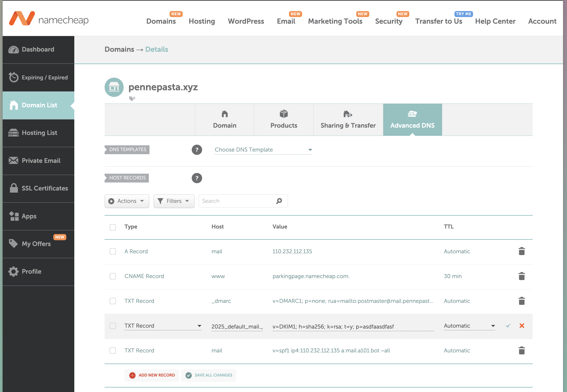Click the 110.232.112.135 value
567x392 pixels.
(x=292, y=252)
